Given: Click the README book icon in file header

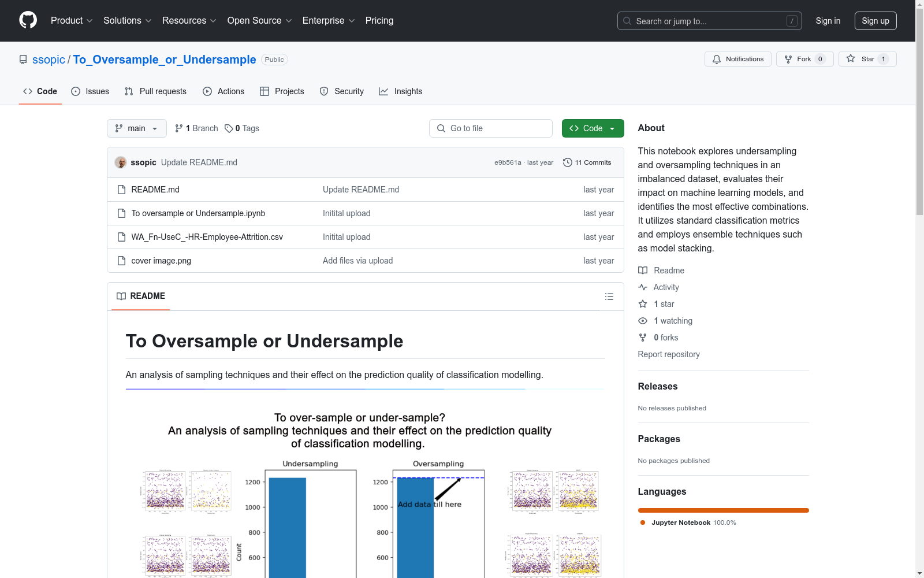Looking at the screenshot, I should coord(121,296).
